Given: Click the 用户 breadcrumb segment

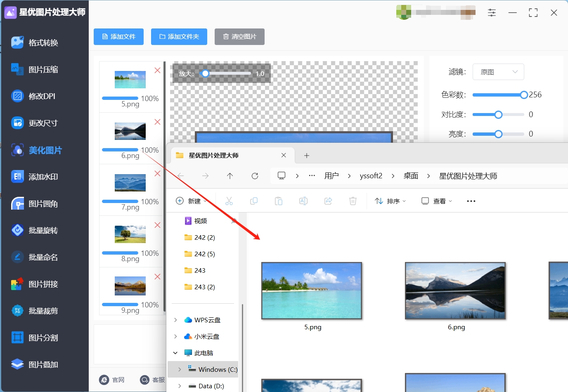Looking at the screenshot, I should pyautogui.click(x=331, y=176).
